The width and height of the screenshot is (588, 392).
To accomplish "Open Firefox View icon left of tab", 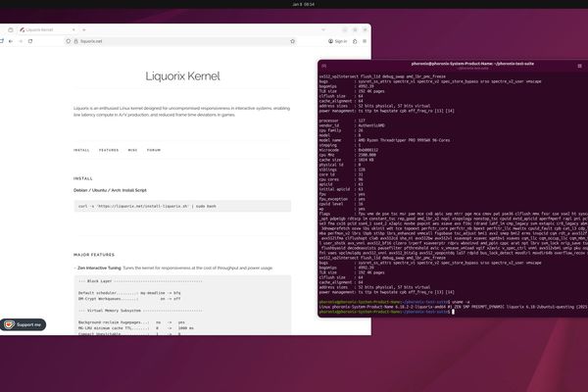I will pyautogui.click(x=11, y=29).
